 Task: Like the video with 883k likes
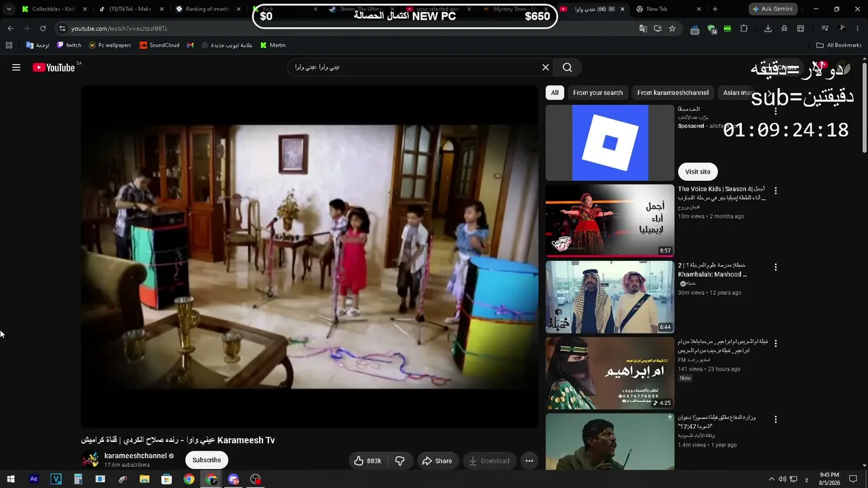(x=367, y=461)
